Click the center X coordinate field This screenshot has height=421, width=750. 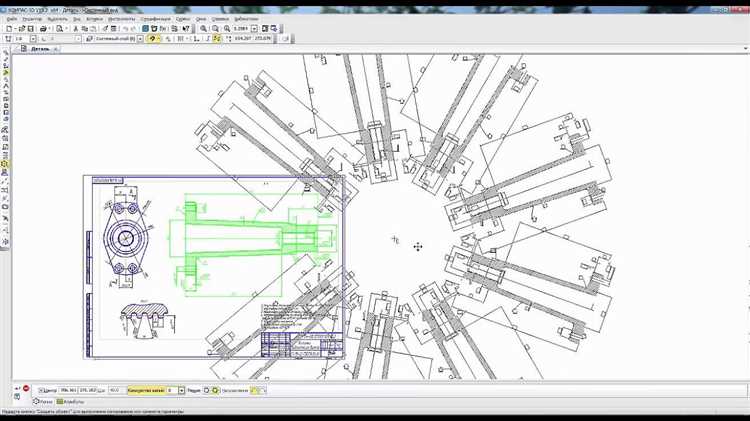pos(68,390)
